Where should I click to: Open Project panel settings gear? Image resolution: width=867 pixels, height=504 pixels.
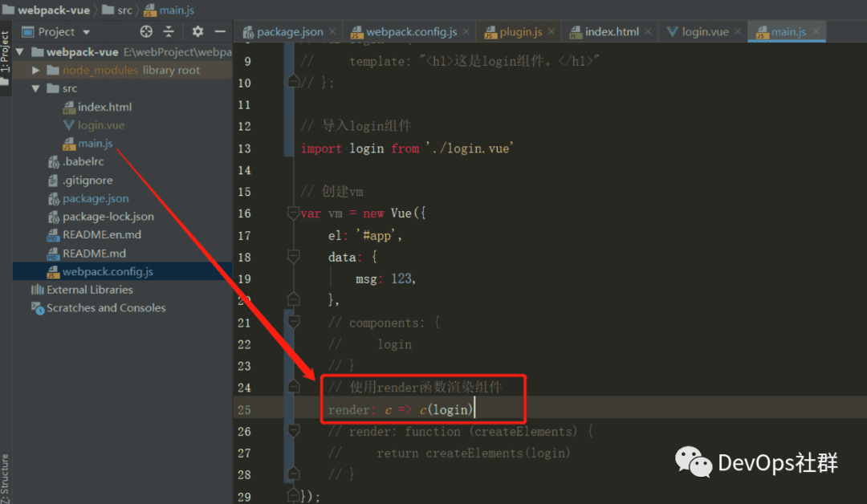pos(197,32)
